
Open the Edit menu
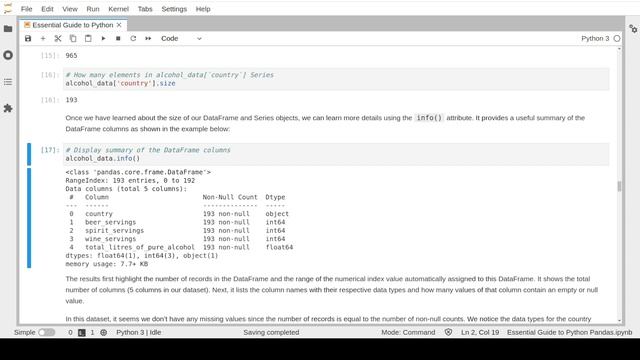47,9
